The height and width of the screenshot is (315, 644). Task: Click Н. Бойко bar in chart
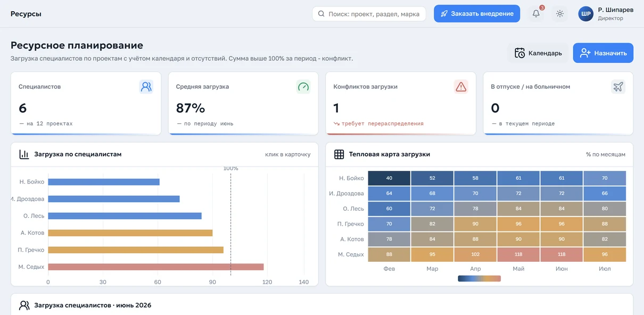pos(104,182)
